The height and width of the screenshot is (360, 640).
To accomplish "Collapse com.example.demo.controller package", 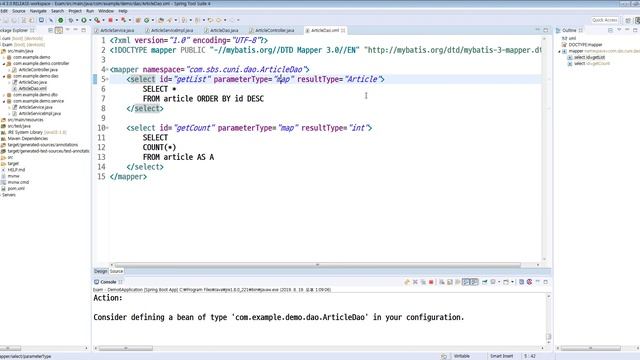I will 4,64.
